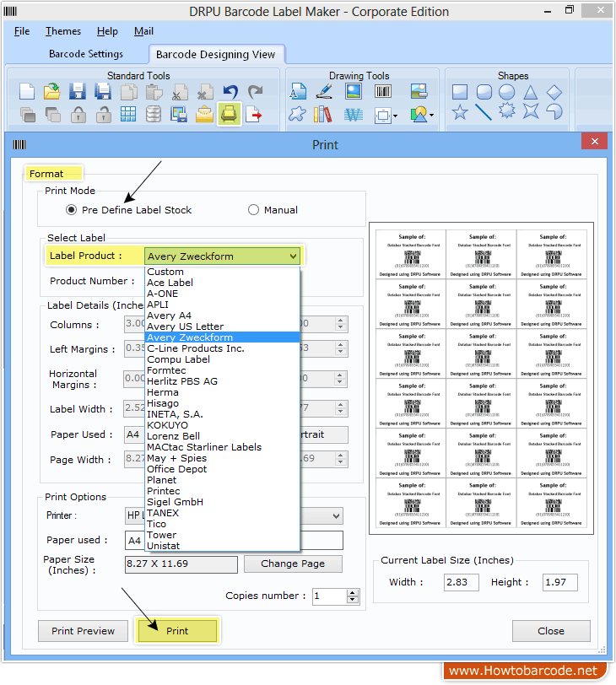
Task: Choose Avery US Letter from the list
Action: coord(186,326)
